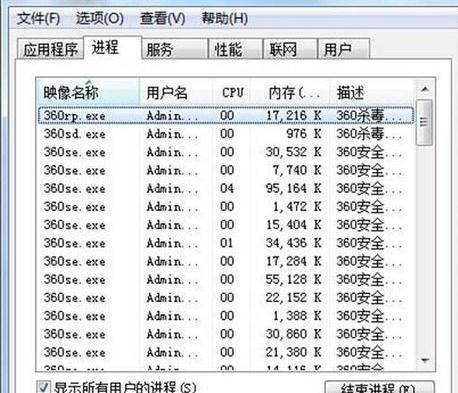Click Admin user name of 360rp.exe
This screenshot has height=393, width=458.
(x=172, y=116)
